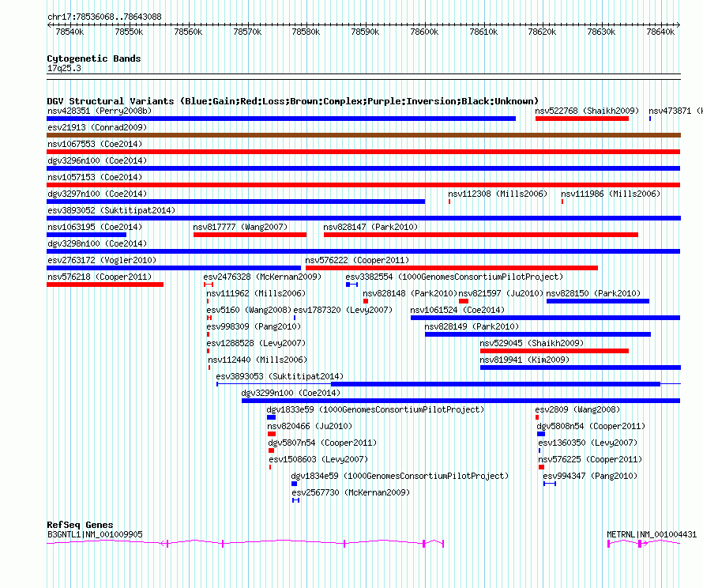Viewport: 703px width, 588px height.
Task: Click the esv21913 (Conrad2009) brown complex bar
Action: 363,135
